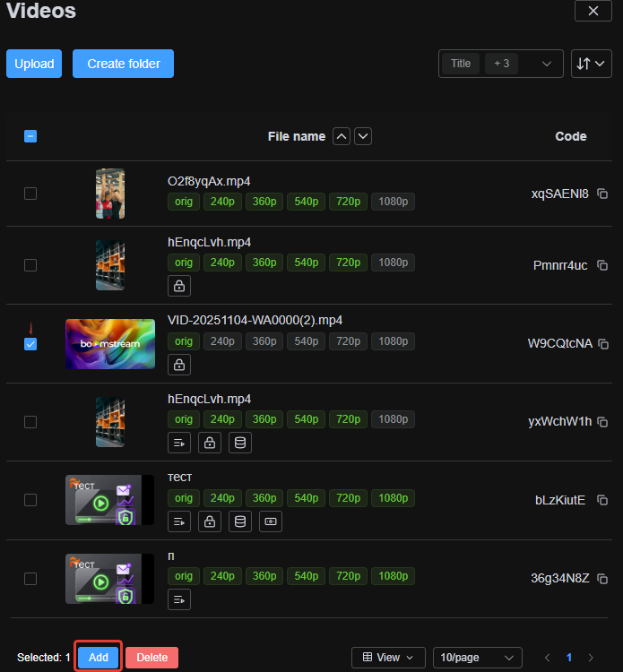623x672 pixels.
Task: Click Create folder button
Action: (123, 64)
